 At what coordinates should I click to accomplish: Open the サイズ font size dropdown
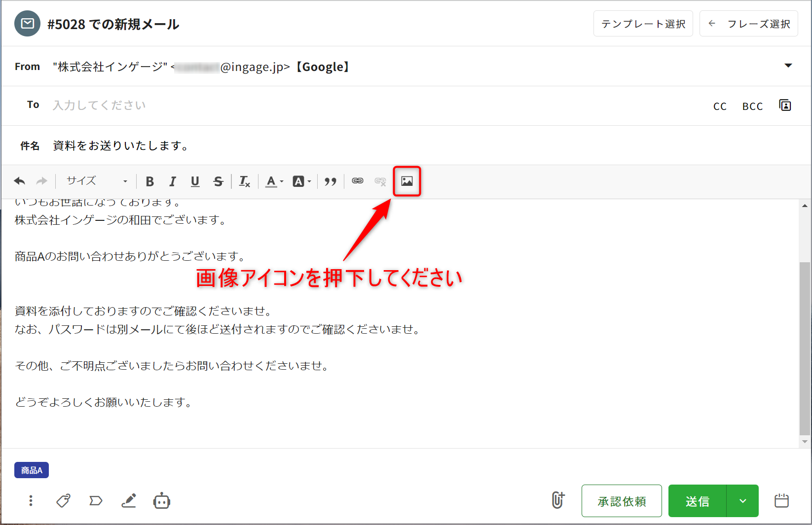tap(96, 181)
